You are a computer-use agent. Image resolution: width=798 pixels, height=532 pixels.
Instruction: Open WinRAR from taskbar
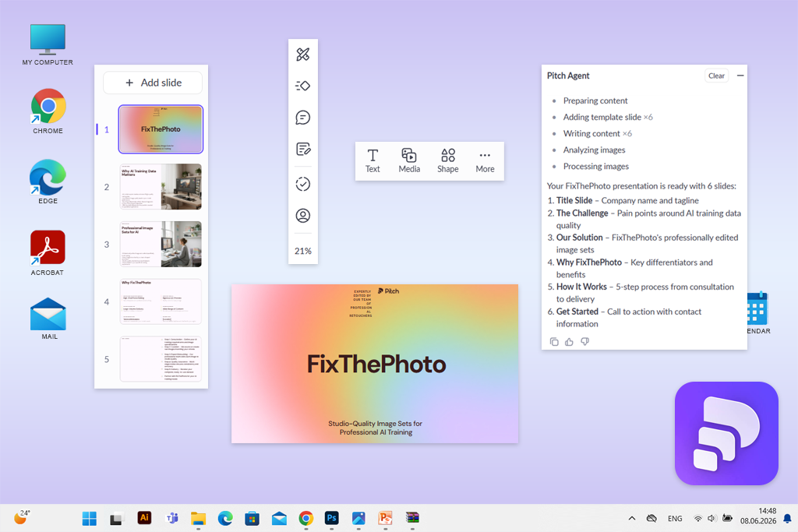click(412, 518)
